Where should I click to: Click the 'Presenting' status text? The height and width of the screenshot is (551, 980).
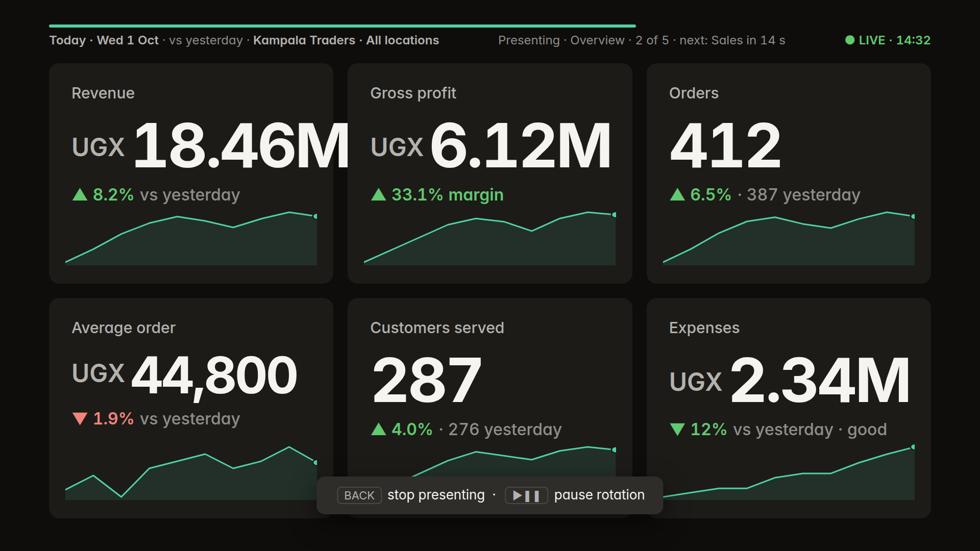529,40
